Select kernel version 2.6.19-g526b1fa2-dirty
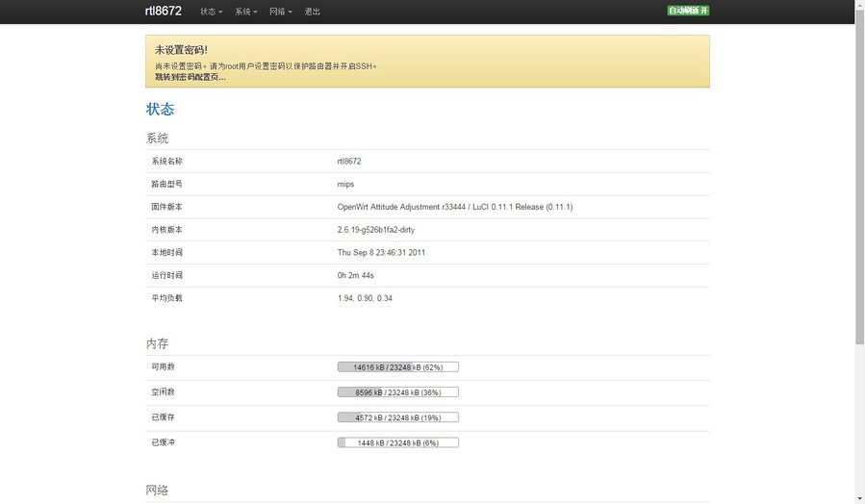The width and height of the screenshot is (865, 504). click(x=375, y=229)
